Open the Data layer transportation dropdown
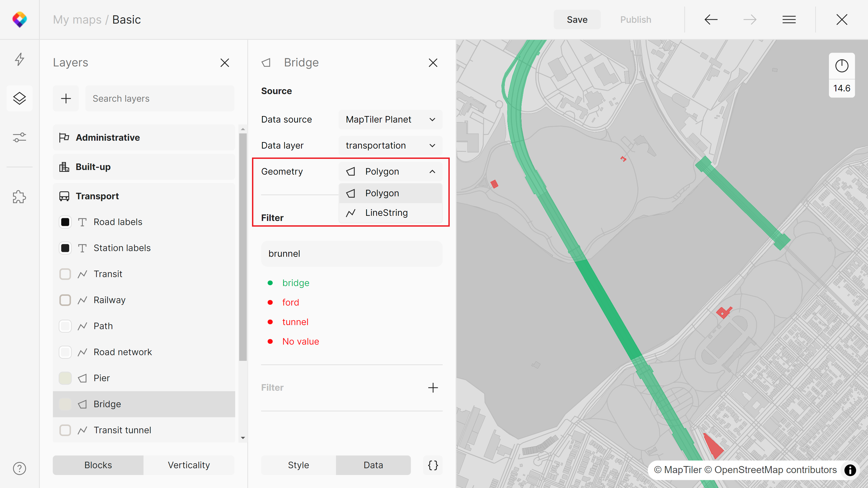This screenshot has height=488, width=868. 390,146
